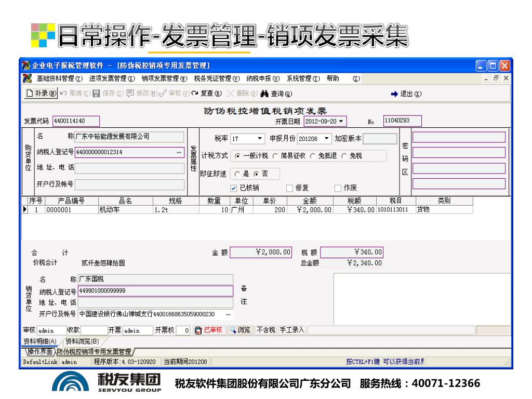Image resolution: width=532 pixels, height=399 pixels.
Task: Open 销项发票管理 menu
Action: click(x=164, y=78)
